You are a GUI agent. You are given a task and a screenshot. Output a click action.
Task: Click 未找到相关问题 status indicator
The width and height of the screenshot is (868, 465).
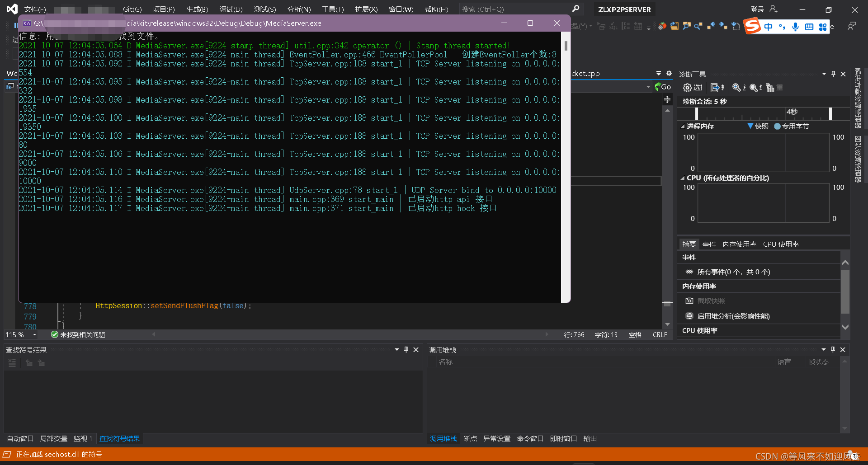[x=78, y=335]
